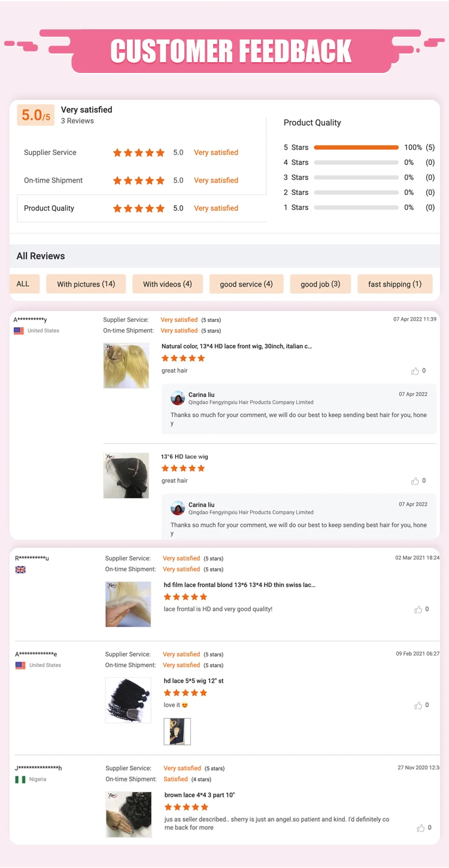449x868 pixels.
Task: Click thumbs-up icon on Natural color wig review
Action: click(x=415, y=371)
